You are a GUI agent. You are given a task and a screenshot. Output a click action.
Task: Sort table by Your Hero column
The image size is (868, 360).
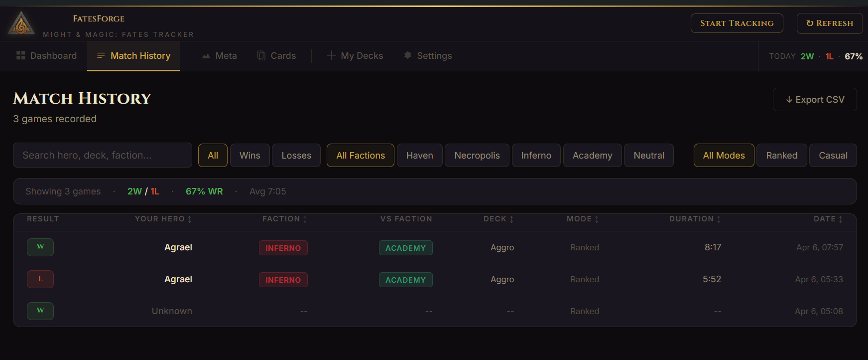coord(163,219)
